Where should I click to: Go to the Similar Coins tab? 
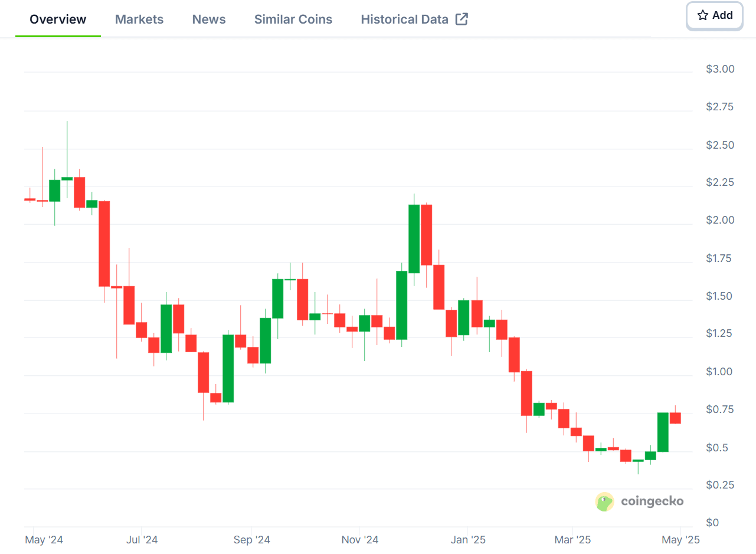293,19
